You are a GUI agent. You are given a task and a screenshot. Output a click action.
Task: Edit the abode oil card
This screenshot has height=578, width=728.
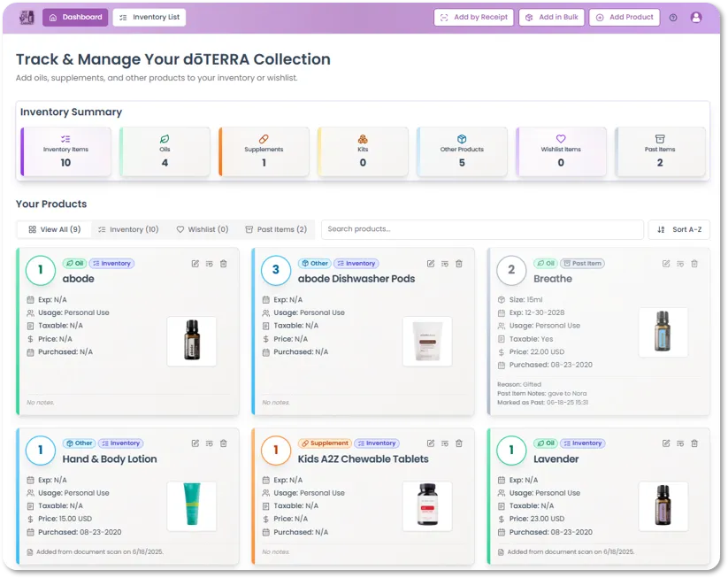click(195, 264)
